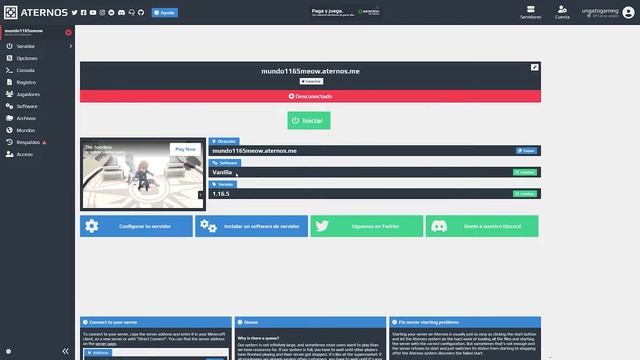Open Acceso in the sidebar
Screen dimensions: 640x360
tap(24, 154)
